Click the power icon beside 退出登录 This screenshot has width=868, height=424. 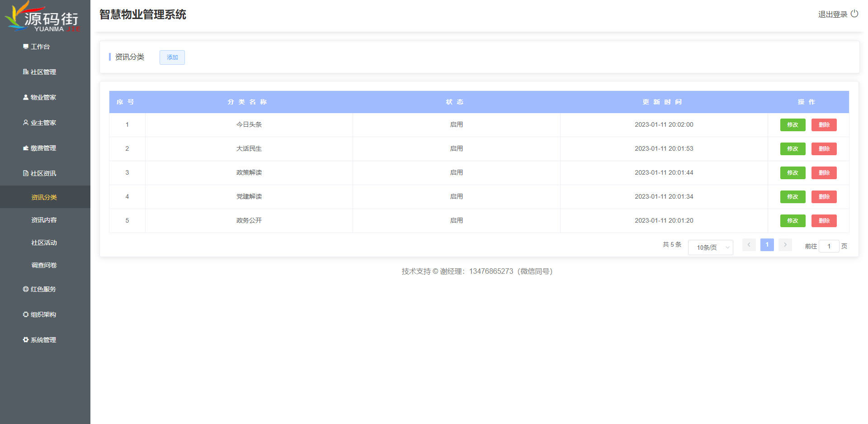tap(854, 14)
